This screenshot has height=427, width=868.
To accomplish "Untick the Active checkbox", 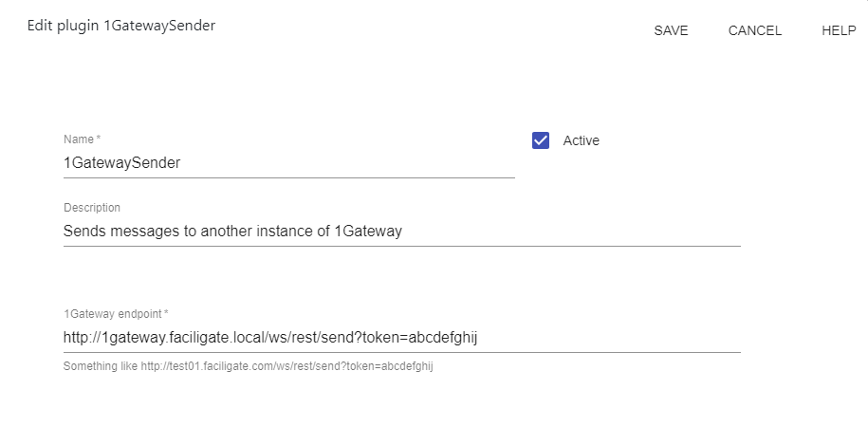I will click(541, 140).
